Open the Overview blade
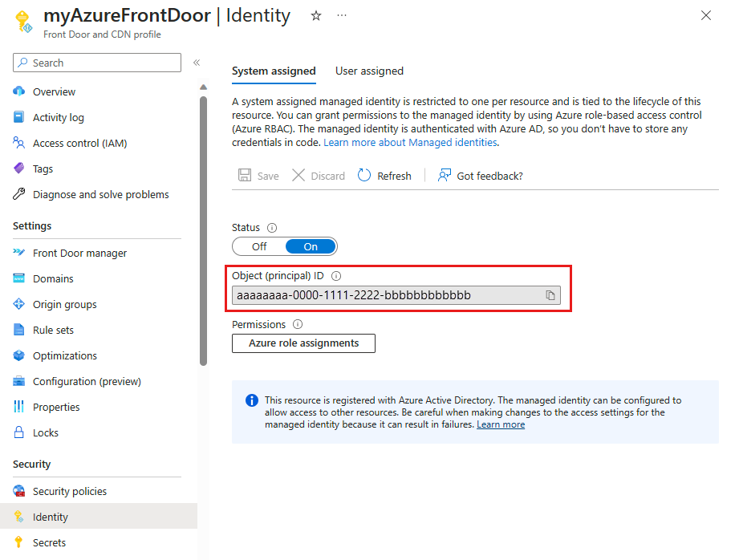735x560 pixels. point(52,91)
